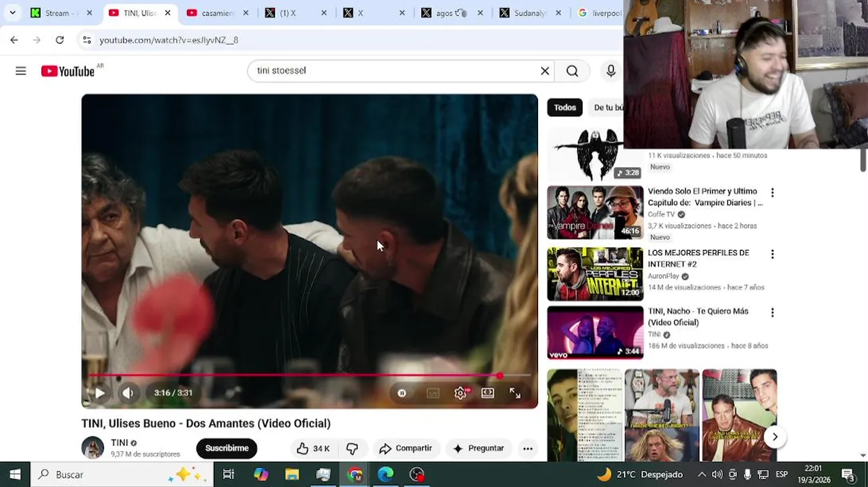Viewport: 868px width, 487px height.
Task: Open site info icon in address bar
Action: click(87, 40)
